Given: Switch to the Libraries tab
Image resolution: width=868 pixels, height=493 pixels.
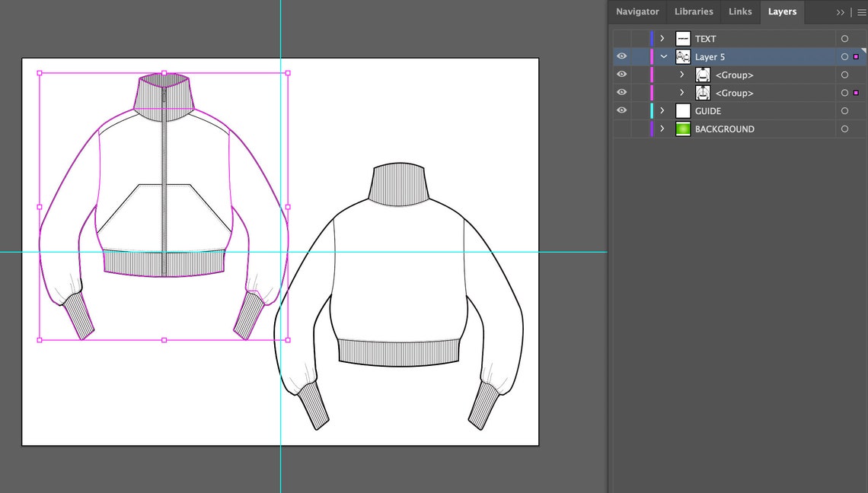Looking at the screenshot, I should [693, 11].
